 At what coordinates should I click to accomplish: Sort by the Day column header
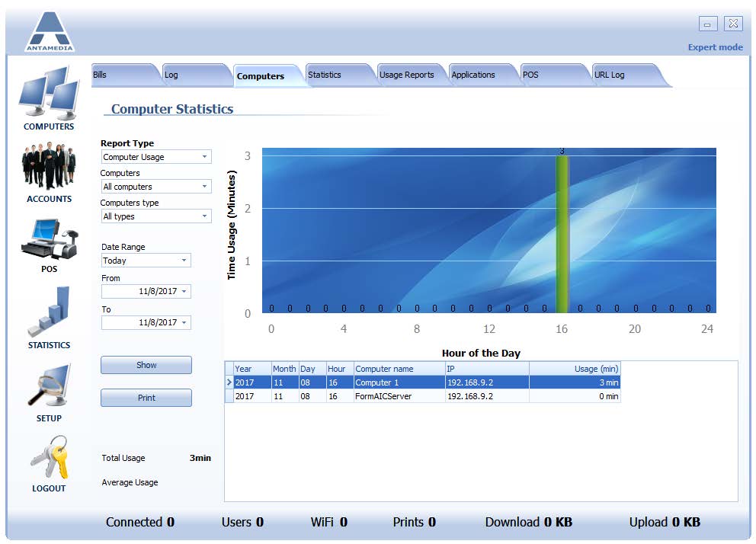pos(312,369)
